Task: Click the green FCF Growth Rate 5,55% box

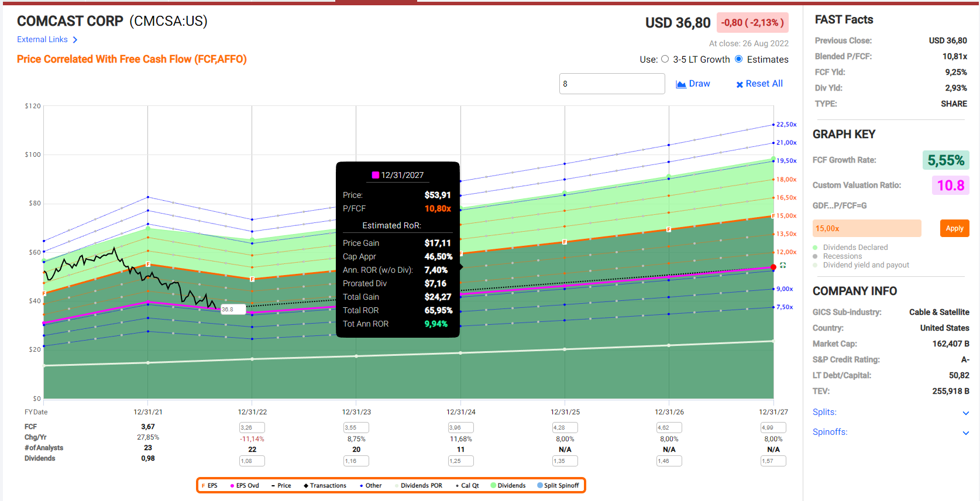Action: tap(945, 160)
